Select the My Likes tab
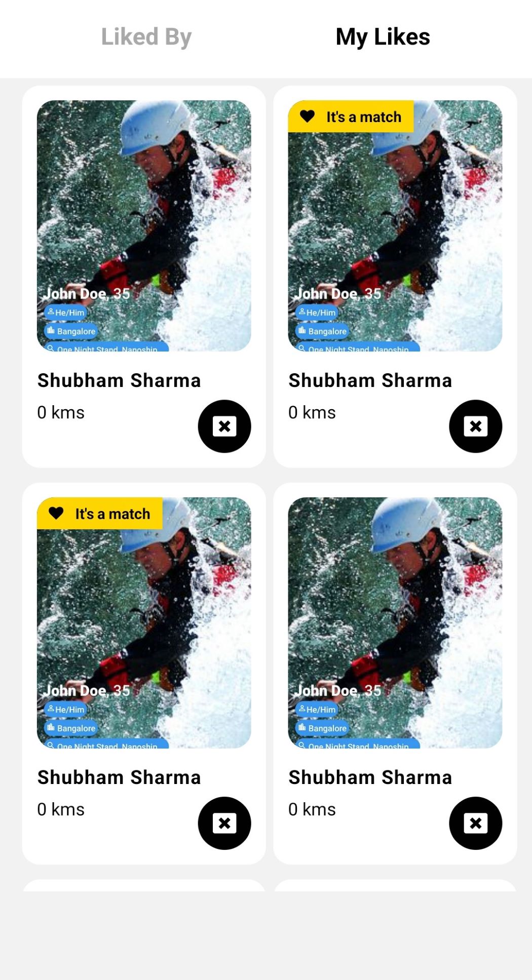 click(x=383, y=37)
